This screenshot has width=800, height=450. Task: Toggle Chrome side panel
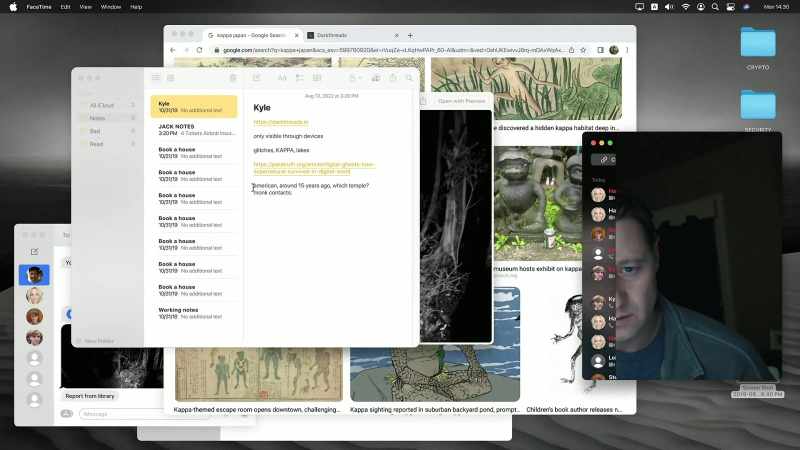601,50
